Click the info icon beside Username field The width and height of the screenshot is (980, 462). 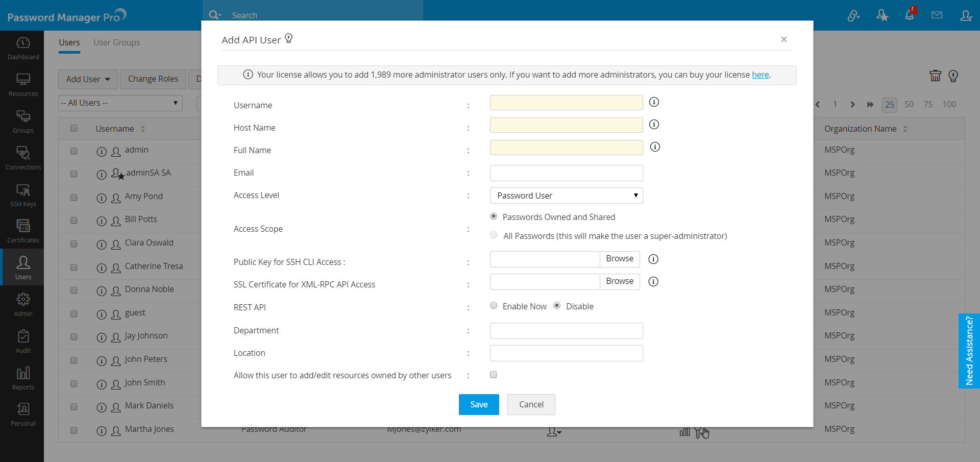[654, 102]
